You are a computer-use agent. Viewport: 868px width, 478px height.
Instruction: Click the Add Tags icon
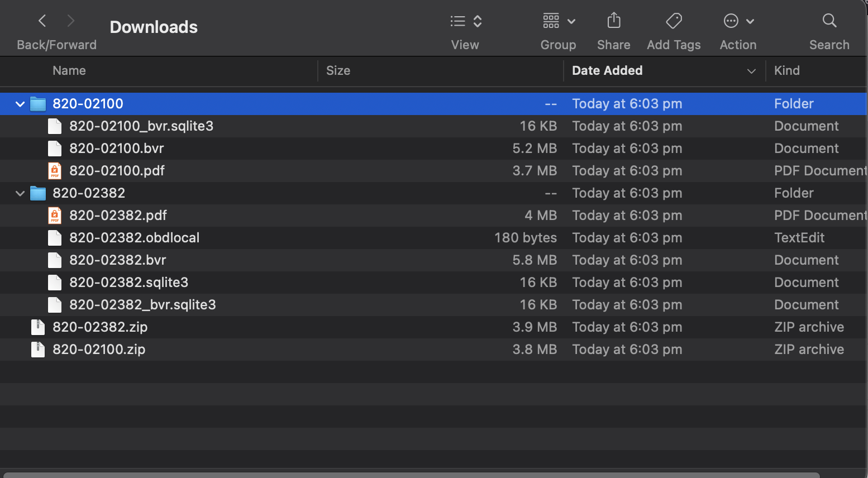[x=674, y=21]
